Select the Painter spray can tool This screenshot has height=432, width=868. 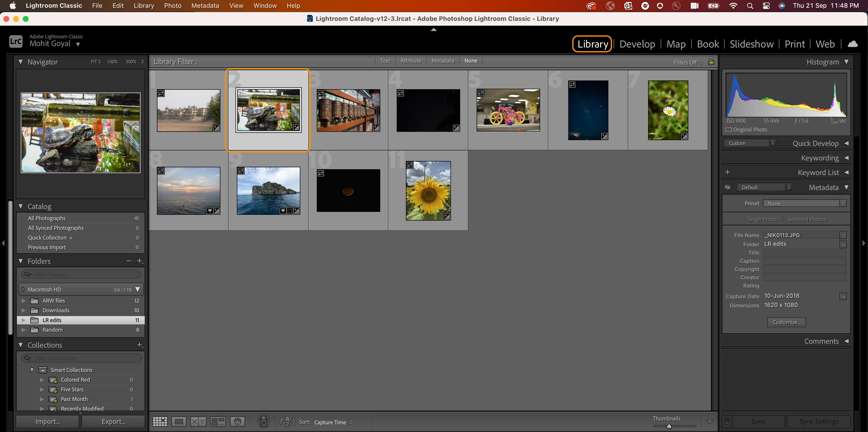tap(264, 421)
